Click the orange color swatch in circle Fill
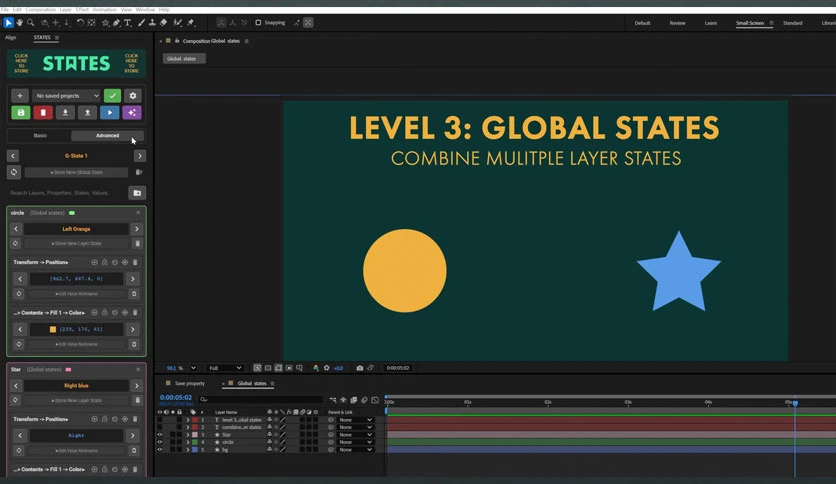The width and height of the screenshot is (836, 484). (53, 329)
